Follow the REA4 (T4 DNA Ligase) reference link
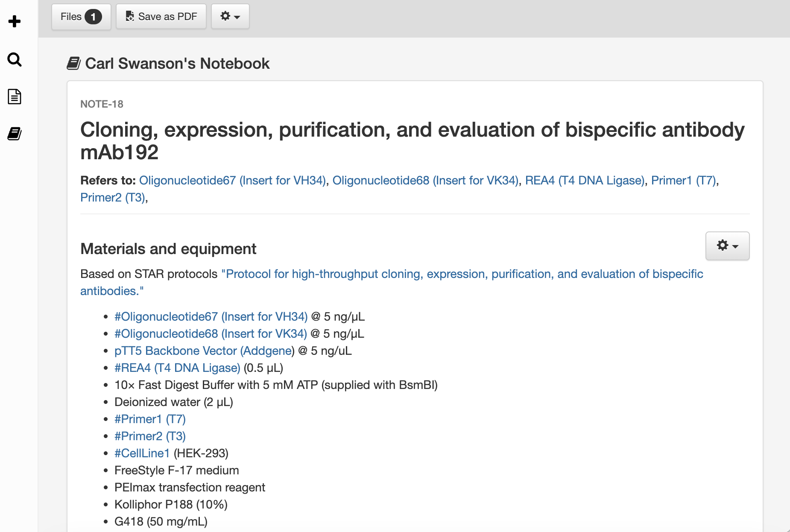Image resolution: width=790 pixels, height=532 pixels. [585, 181]
